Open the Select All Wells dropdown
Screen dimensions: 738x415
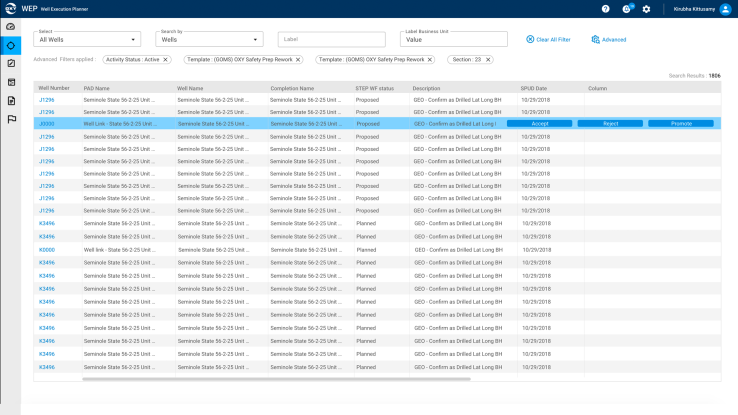[x=87, y=39]
